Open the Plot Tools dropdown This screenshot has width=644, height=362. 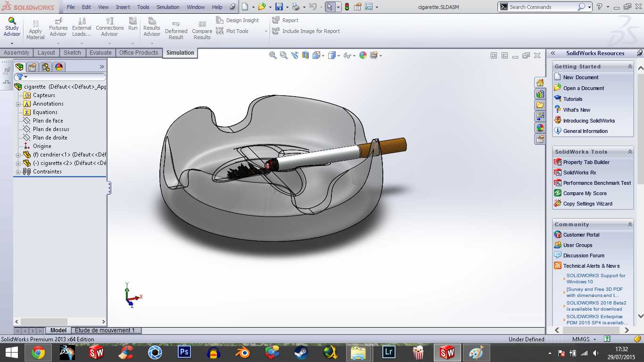pos(266,31)
